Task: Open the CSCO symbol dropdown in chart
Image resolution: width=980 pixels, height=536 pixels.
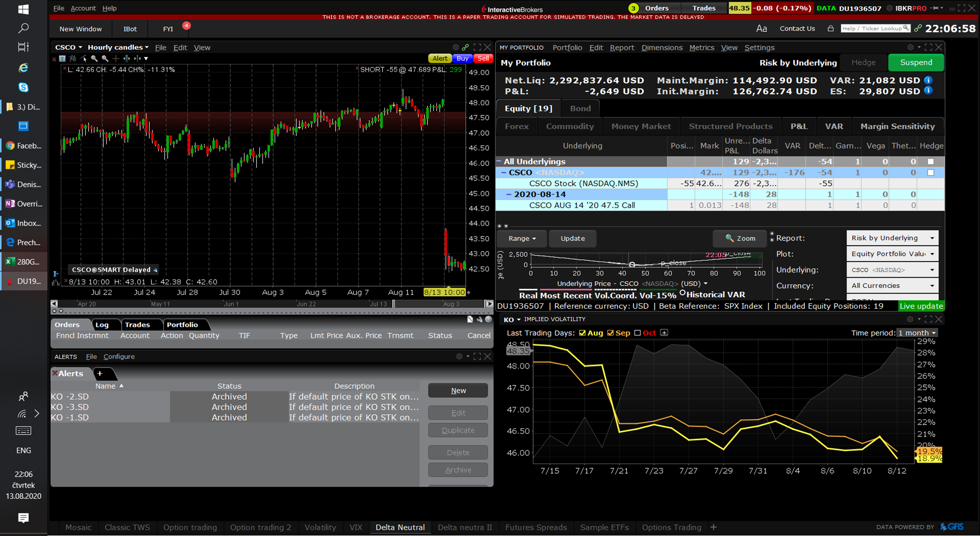Action: click(x=69, y=47)
